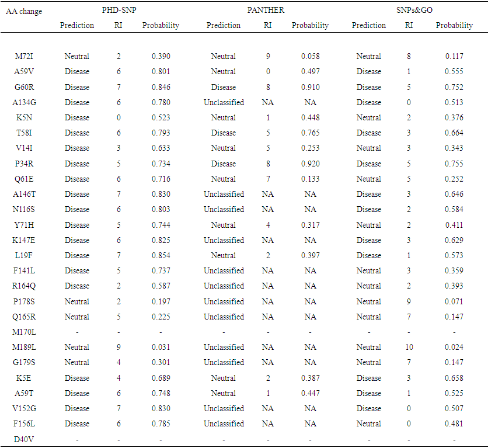Click the PANTHER group header
The width and height of the screenshot is (488, 448).
(266, 11)
